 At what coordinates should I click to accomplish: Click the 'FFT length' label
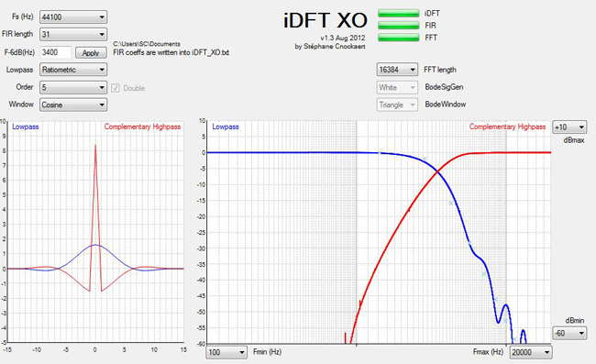pos(440,70)
